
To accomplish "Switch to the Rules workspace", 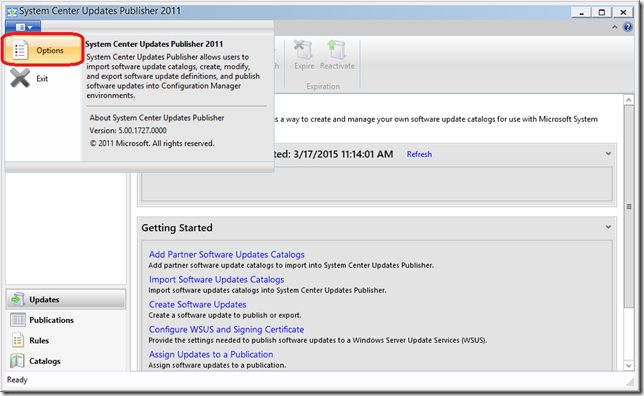I will click(66, 341).
